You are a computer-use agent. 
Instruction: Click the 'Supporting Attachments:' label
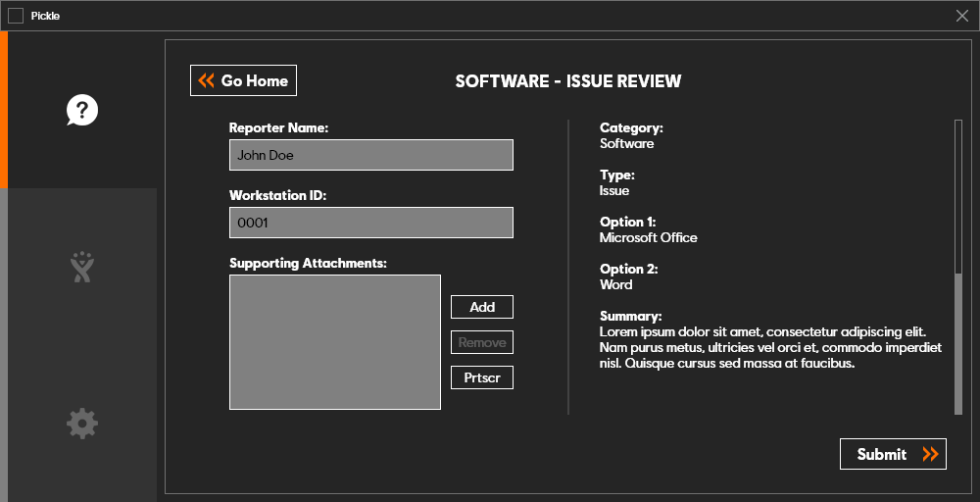tap(308, 263)
